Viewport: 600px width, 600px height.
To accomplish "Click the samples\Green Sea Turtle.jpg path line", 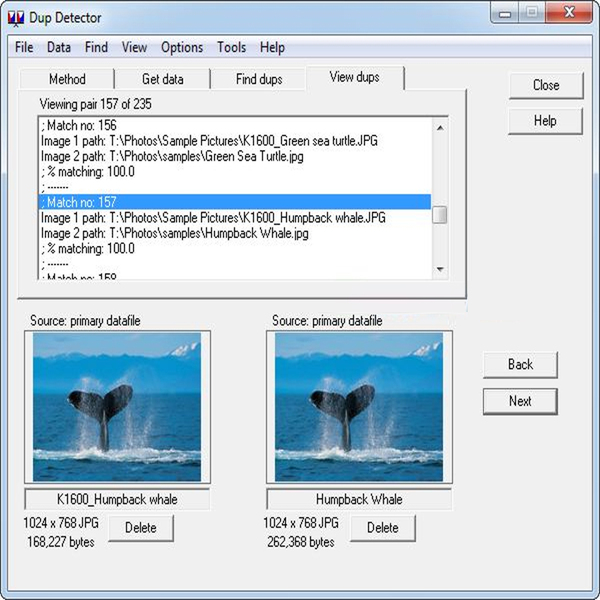I will [235, 156].
